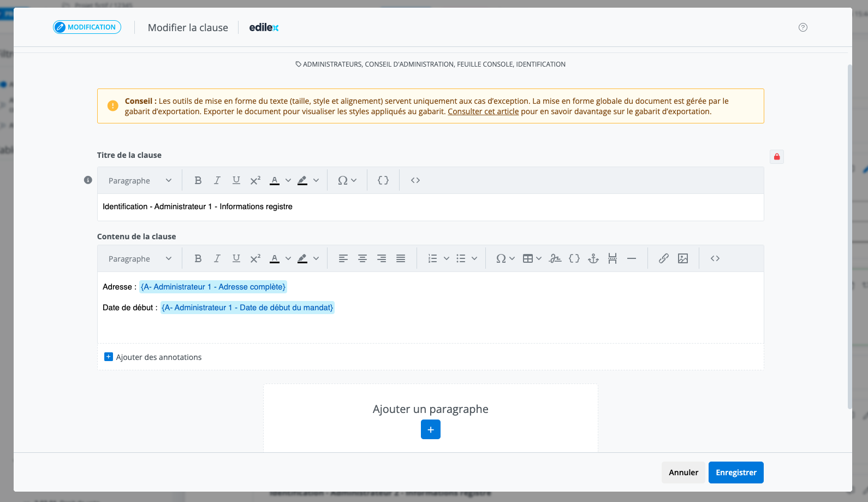Open the Consulter cet article link
This screenshot has height=502, width=868.
point(483,111)
